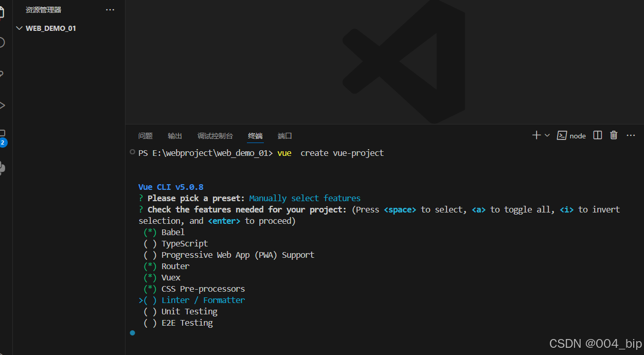Click the <space> key hint
The image size is (644, 355).
[x=400, y=210]
